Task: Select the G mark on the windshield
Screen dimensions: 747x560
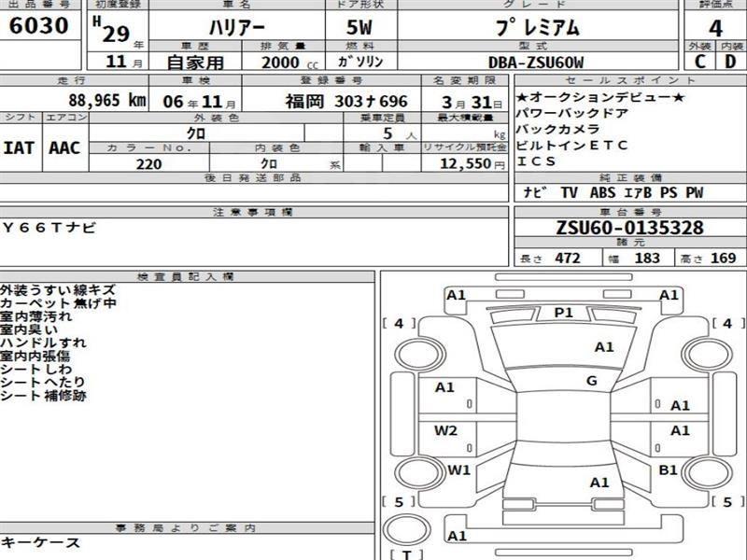Action: click(592, 381)
